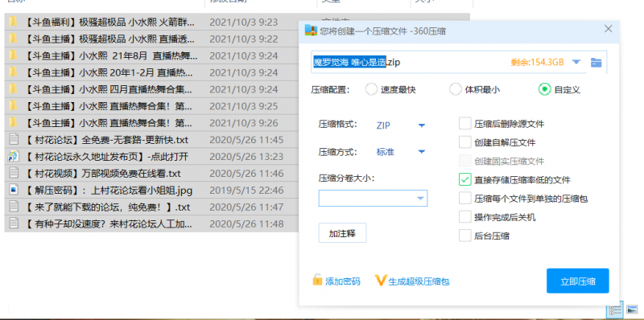This screenshot has height=320, width=644.
Task: Open the 压缩格式 ZIP dropdown
Action: point(421,125)
